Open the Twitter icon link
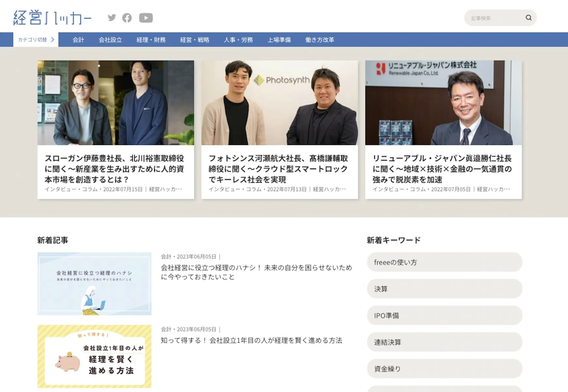Image resolution: width=568 pixels, height=392 pixels. pyautogui.click(x=112, y=18)
